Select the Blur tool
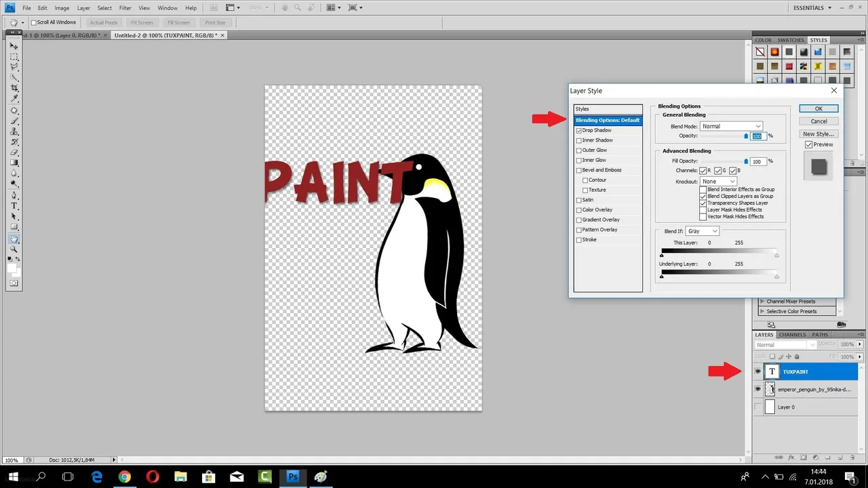The width and height of the screenshot is (868, 488). pos(14,174)
